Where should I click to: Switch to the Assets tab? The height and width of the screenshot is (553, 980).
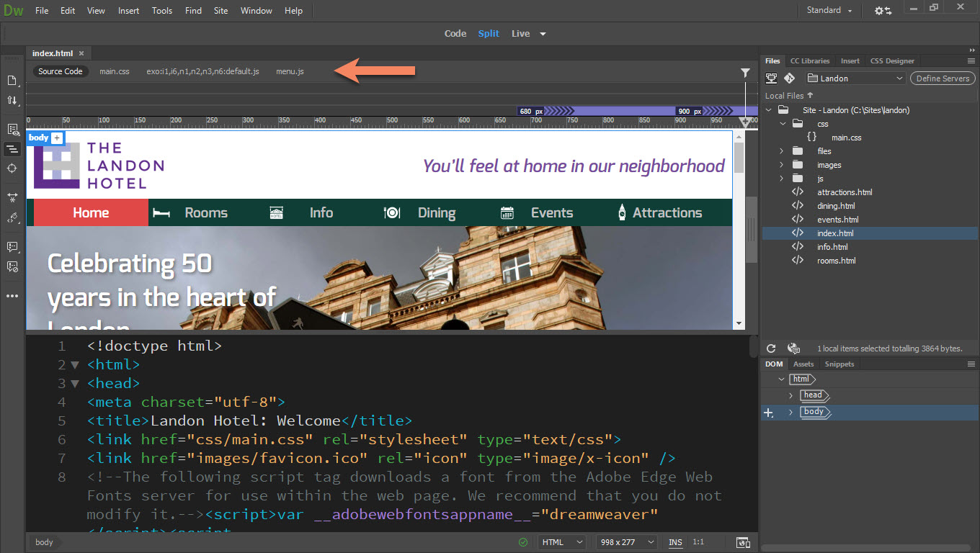pos(803,364)
